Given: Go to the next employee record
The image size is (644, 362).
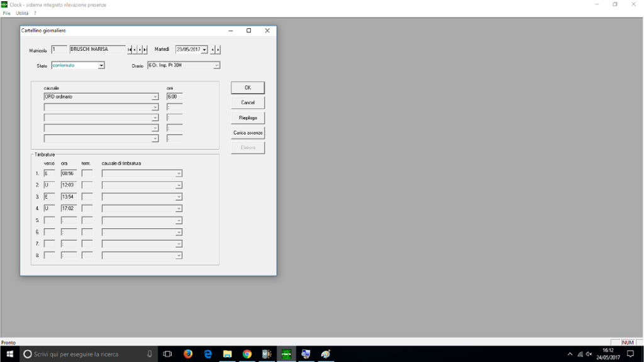Looking at the screenshot, I should point(140,50).
